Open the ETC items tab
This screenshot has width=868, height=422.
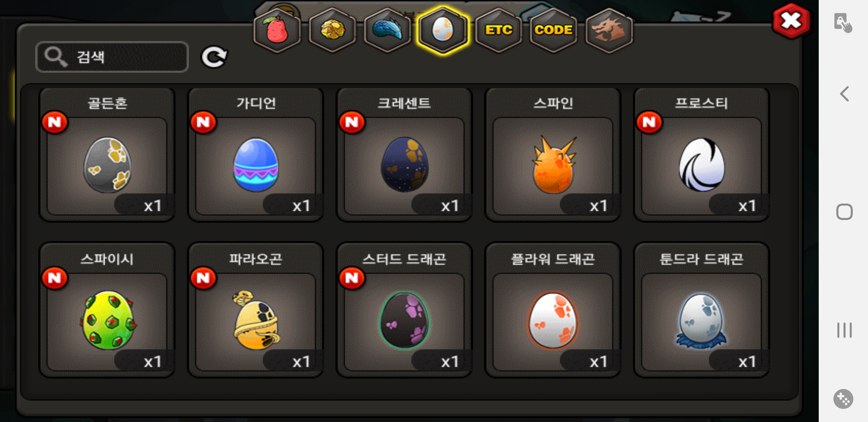coord(499,30)
